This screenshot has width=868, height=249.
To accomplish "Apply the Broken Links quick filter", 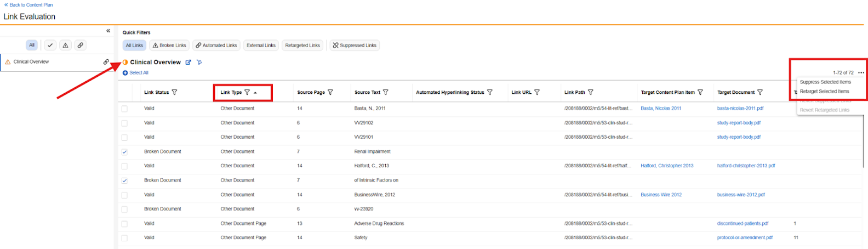I will pyautogui.click(x=169, y=46).
